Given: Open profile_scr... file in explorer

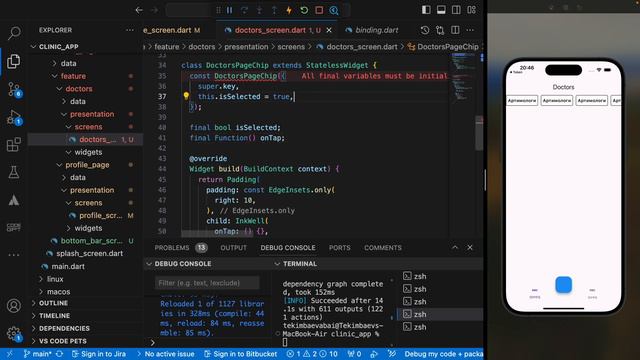Looking at the screenshot, I should tap(100, 216).
